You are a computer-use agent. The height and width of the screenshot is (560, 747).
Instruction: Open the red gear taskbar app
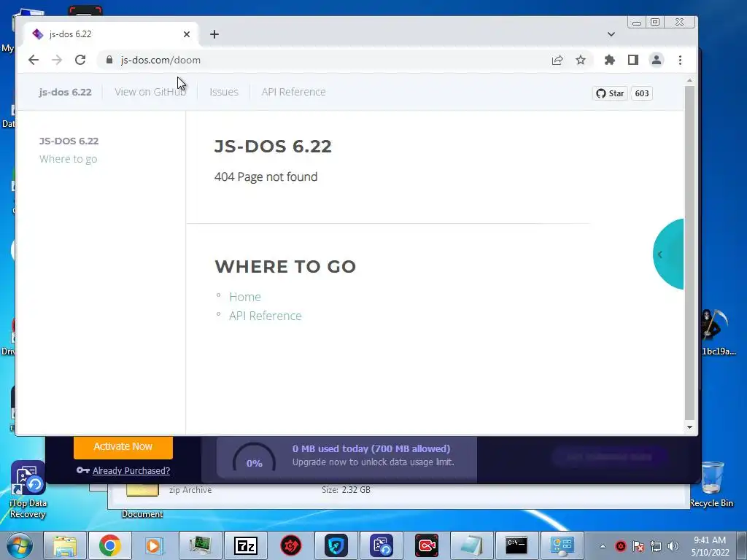pyautogui.click(x=290, y=545)
